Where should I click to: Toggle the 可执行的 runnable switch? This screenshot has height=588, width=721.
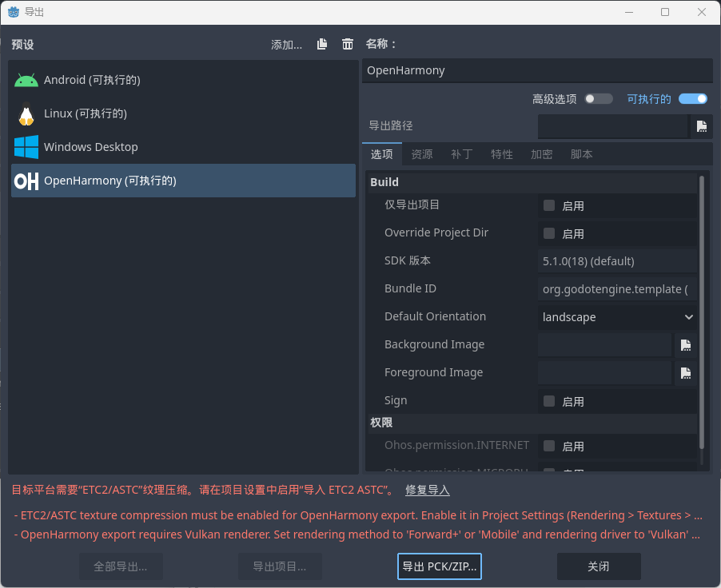tap(693, 99)
